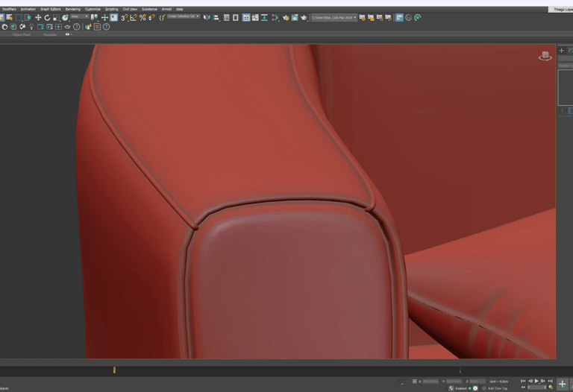Image resolution: width=573 pixels, height=392 pixels.
Task: Select the Rotate tool
Action: click(47, 18)
